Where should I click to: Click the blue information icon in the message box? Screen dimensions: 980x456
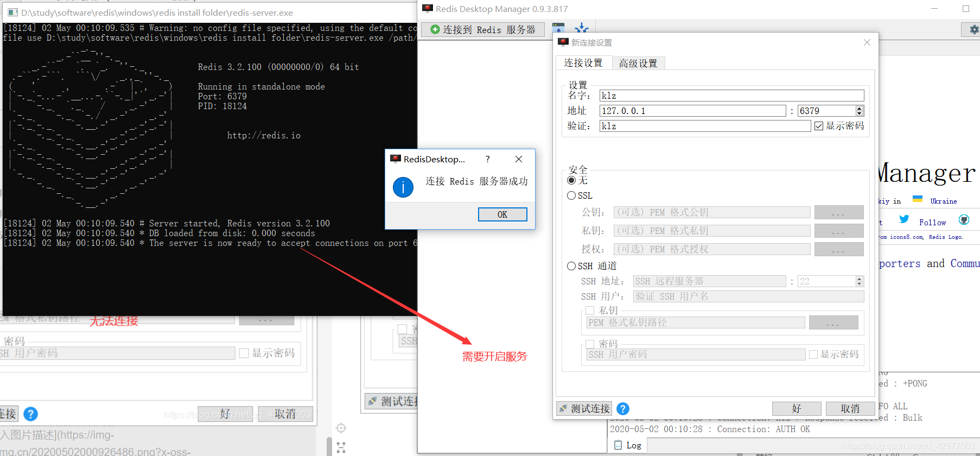pos(403,187)
